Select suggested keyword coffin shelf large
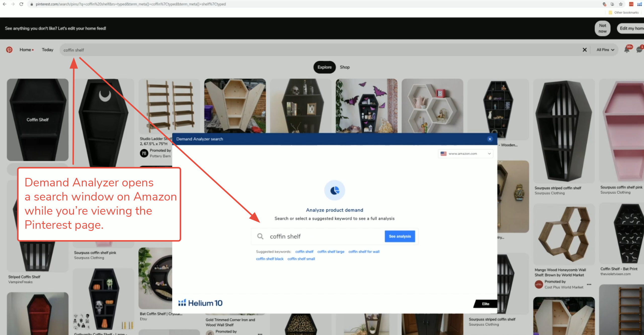Viewport: 644px width, 335px height. (331, 252)
